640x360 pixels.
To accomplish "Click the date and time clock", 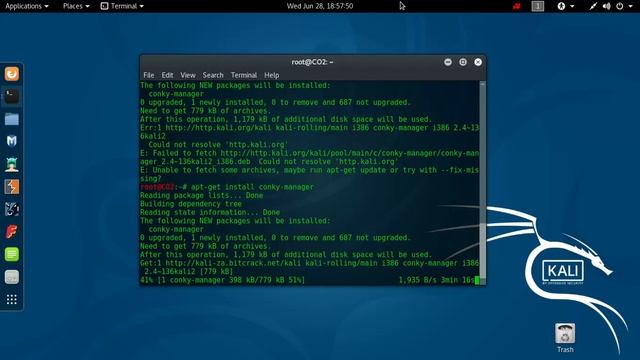I will 320,6.
